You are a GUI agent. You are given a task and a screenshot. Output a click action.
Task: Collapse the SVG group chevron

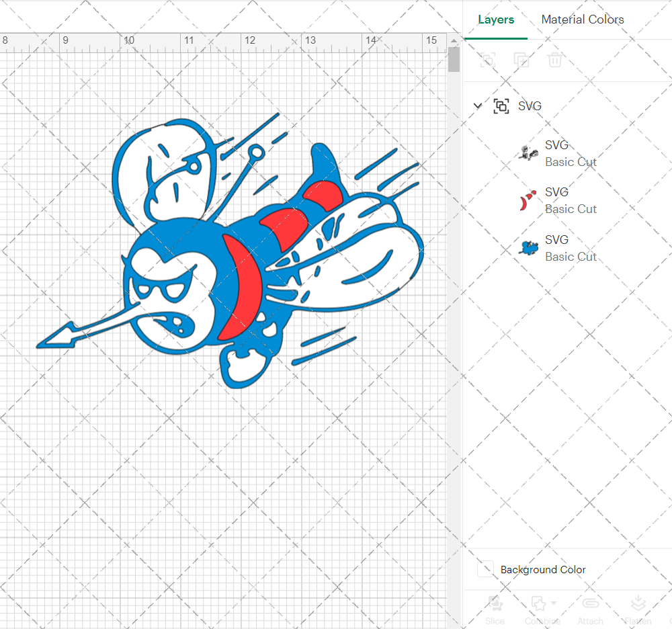[477, 106]
